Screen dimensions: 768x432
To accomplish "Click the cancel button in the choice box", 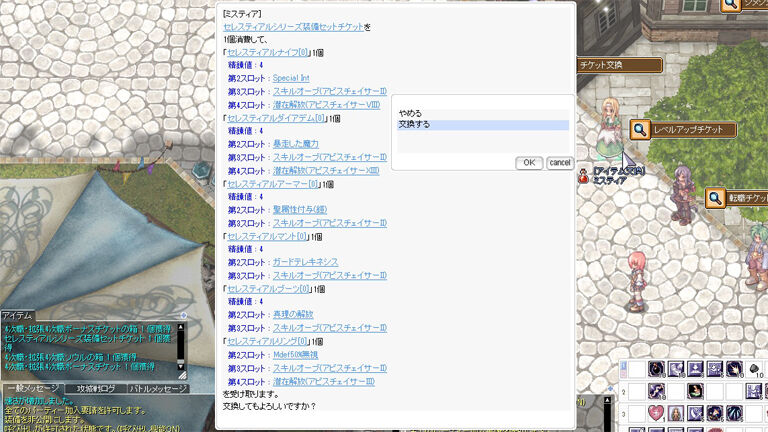I will point(559,163).
